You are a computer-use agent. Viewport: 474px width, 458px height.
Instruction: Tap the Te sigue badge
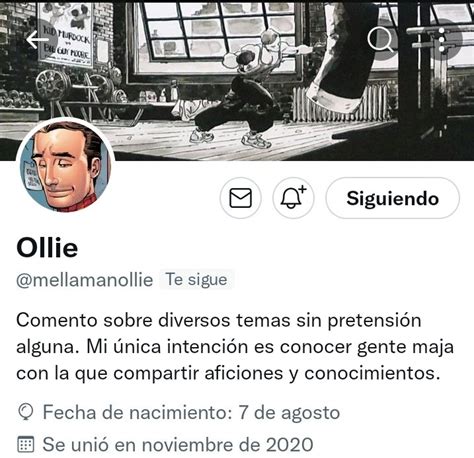[x=197, y=279]
